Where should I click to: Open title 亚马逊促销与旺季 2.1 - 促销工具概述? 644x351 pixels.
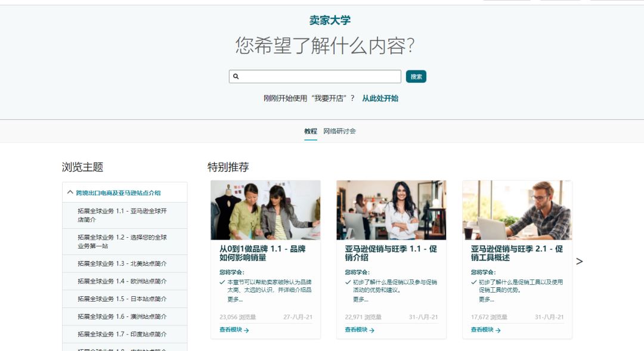tap(516, 253)
